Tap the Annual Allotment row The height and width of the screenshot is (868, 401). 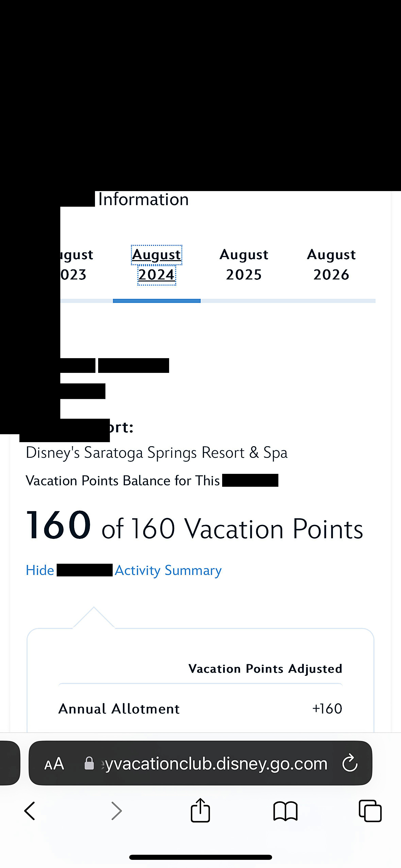pos(200,709)
